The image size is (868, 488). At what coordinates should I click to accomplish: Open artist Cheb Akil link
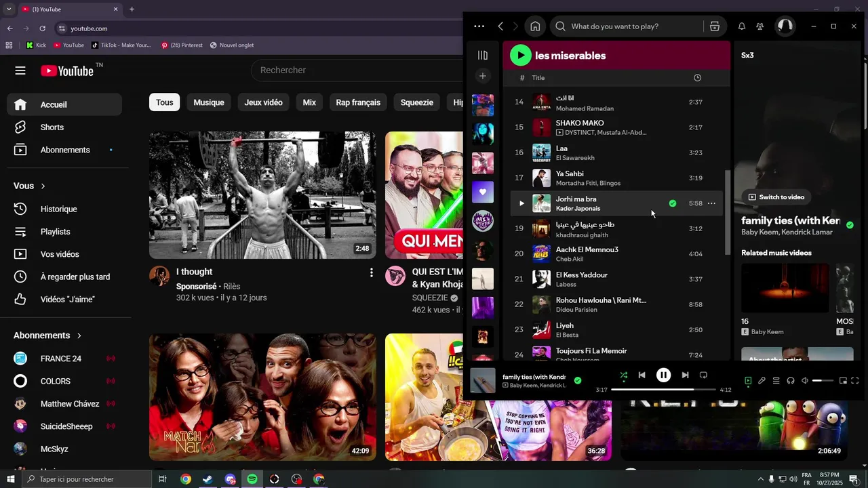(x=570, y=259)
